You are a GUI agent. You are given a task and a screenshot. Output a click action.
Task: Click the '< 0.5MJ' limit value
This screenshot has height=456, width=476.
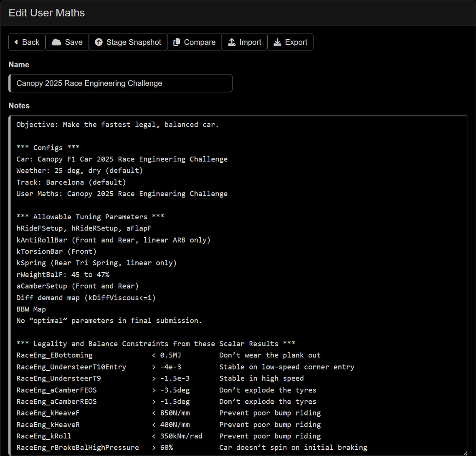pyautogui.click(x=166, y=355)
